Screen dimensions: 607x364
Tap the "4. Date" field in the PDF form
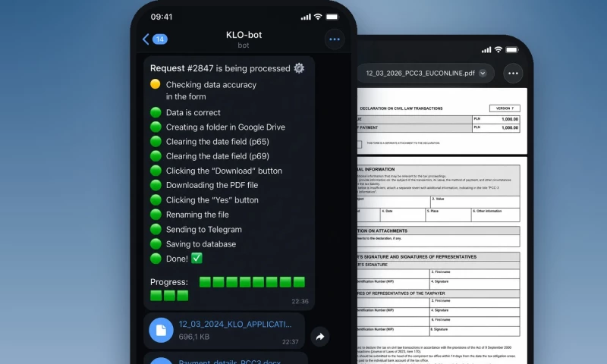(403, 215)
